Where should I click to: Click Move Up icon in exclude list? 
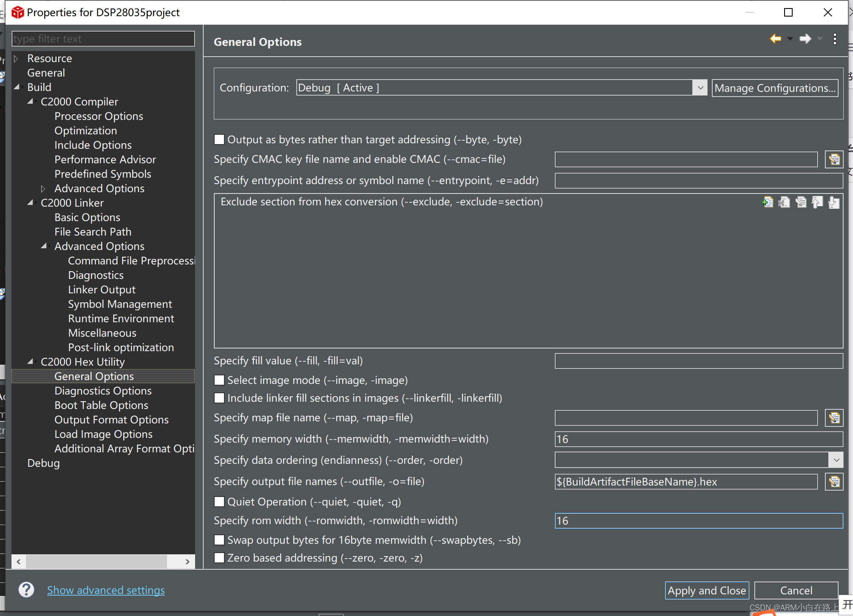817,202
